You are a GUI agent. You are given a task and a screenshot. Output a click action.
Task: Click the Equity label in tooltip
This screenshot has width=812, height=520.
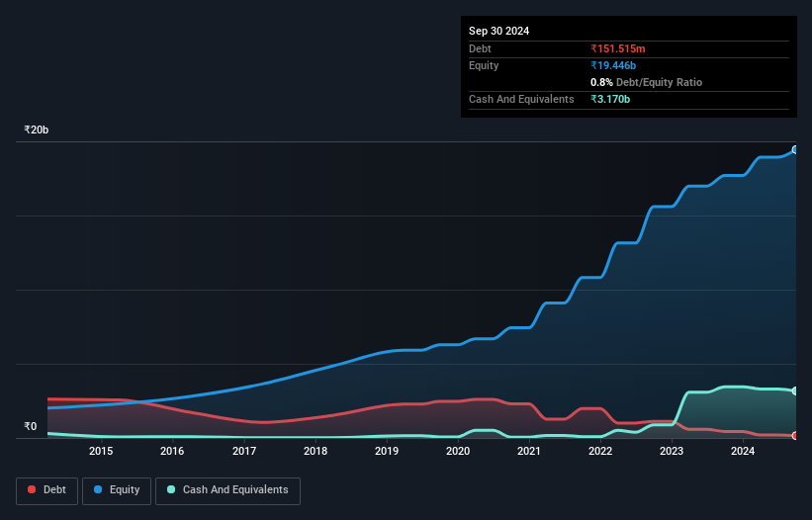pos(484,65)
